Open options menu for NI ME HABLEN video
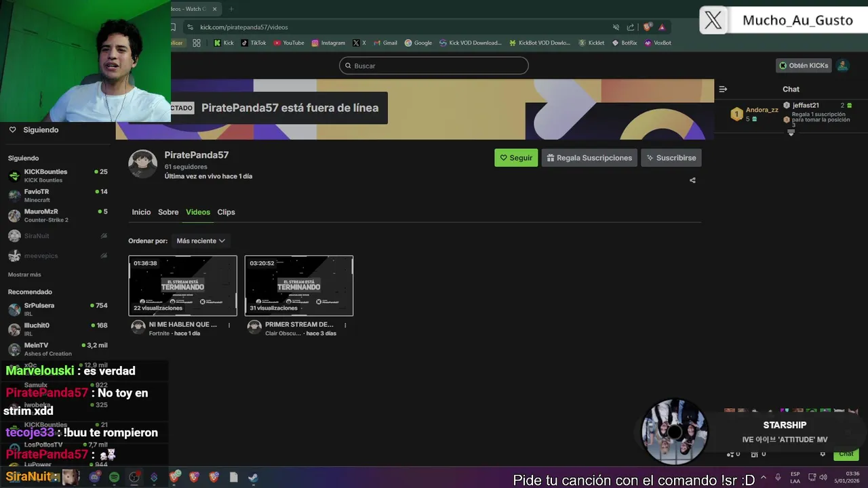Image resolution: width=868 pixels, height=488 pixels. (x=229, y=325)
